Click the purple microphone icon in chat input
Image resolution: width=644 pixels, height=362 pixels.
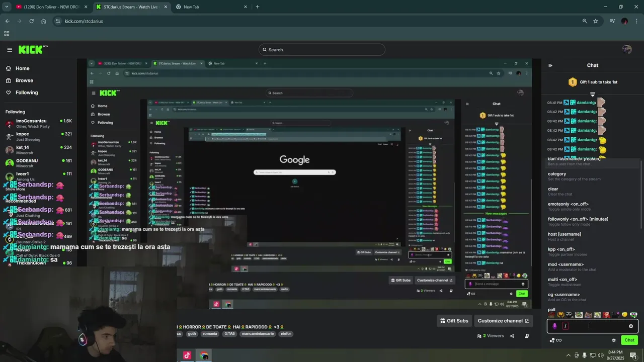554,326
